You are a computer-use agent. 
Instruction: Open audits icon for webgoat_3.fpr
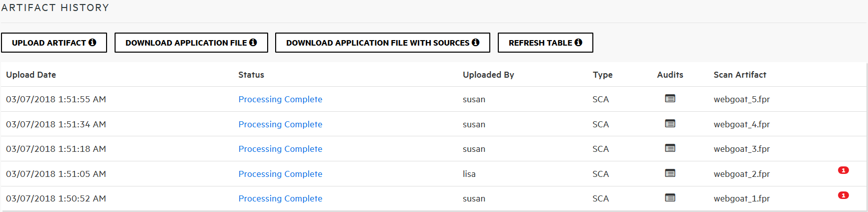pyautogui.click(x=670, y=148)
